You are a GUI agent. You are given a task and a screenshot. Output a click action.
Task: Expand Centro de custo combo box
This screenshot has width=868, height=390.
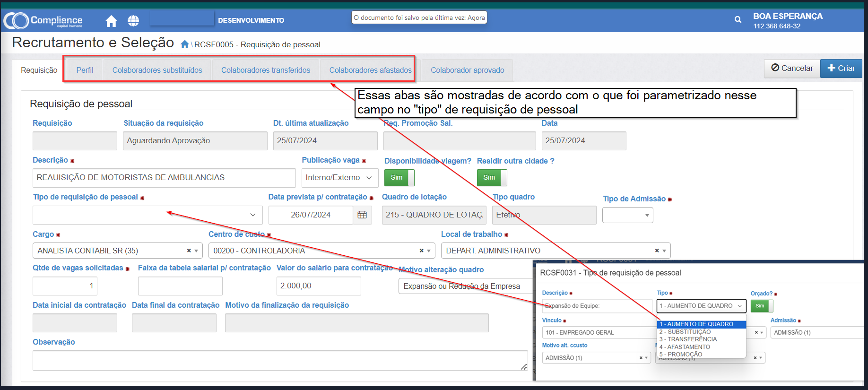(x=429, y=251)
